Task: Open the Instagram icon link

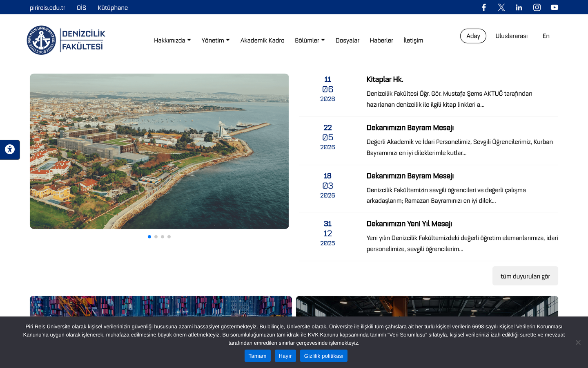Action: (537, 7)
